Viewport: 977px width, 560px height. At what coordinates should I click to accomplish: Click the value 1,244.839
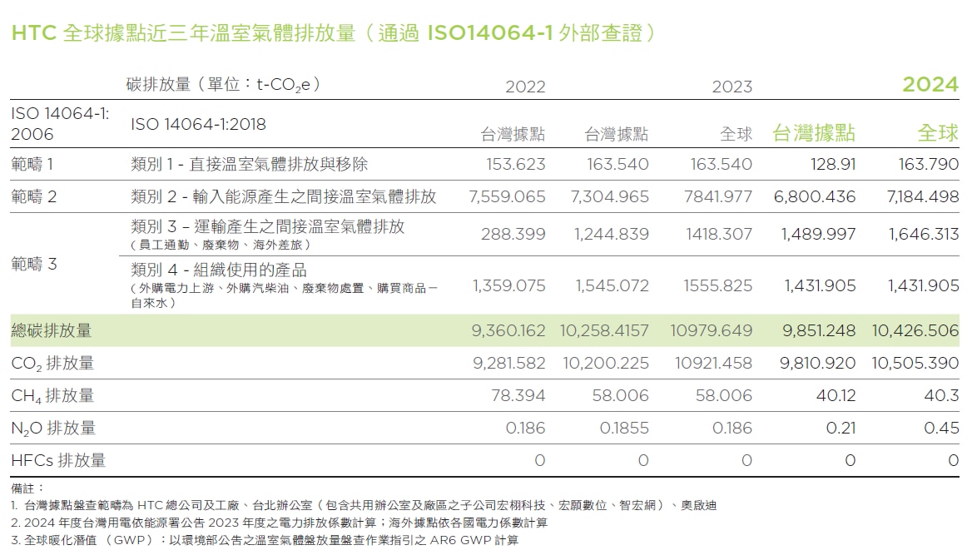coord(612,234)
